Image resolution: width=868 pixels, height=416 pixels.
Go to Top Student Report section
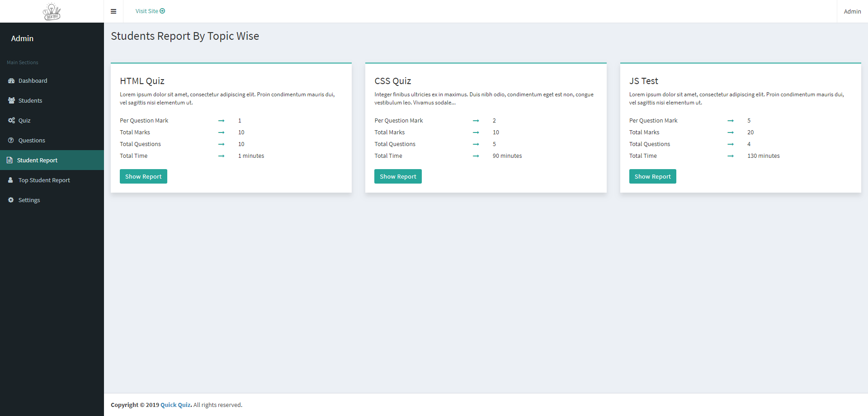click(44, 180)
